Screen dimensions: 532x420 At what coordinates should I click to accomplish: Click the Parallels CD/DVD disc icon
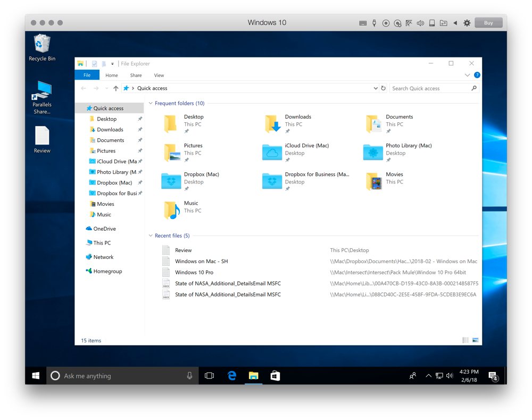coord(386,23)
